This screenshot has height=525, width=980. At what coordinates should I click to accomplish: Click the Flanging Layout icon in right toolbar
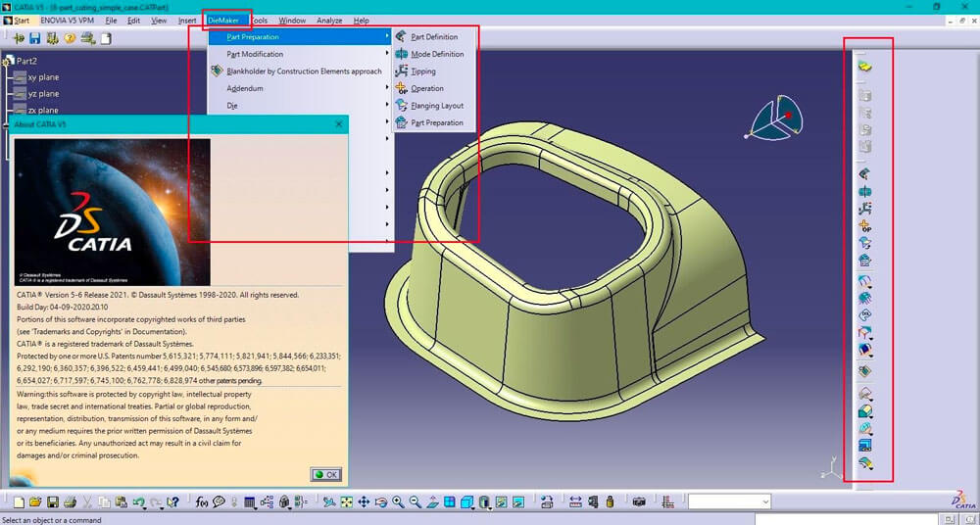[865, 244]
